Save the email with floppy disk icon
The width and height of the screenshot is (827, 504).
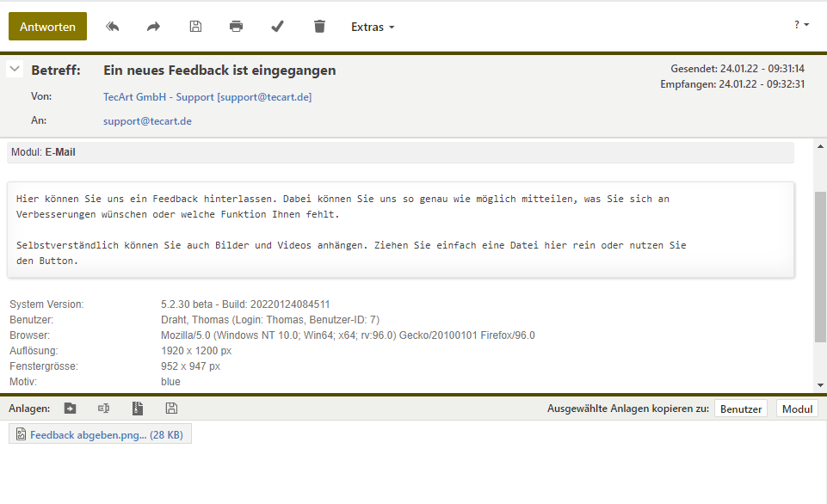[195, 27]
